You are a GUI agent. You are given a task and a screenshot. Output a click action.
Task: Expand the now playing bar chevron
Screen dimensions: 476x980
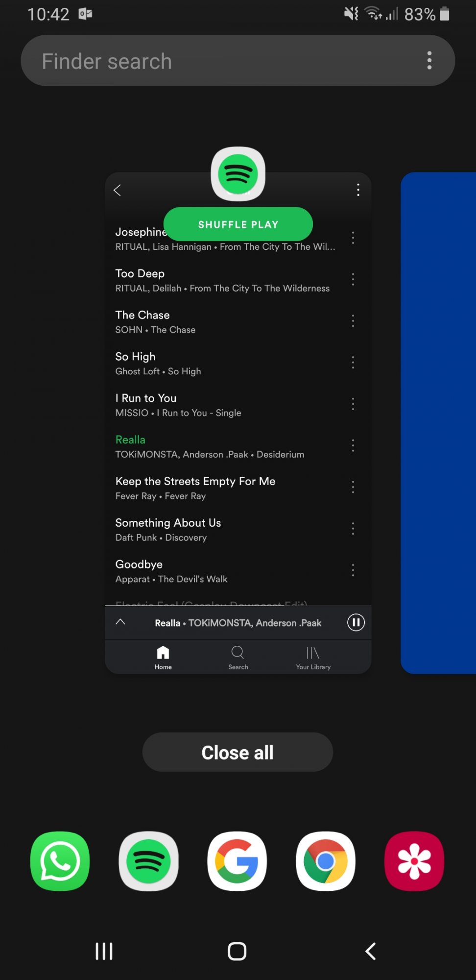120,622
